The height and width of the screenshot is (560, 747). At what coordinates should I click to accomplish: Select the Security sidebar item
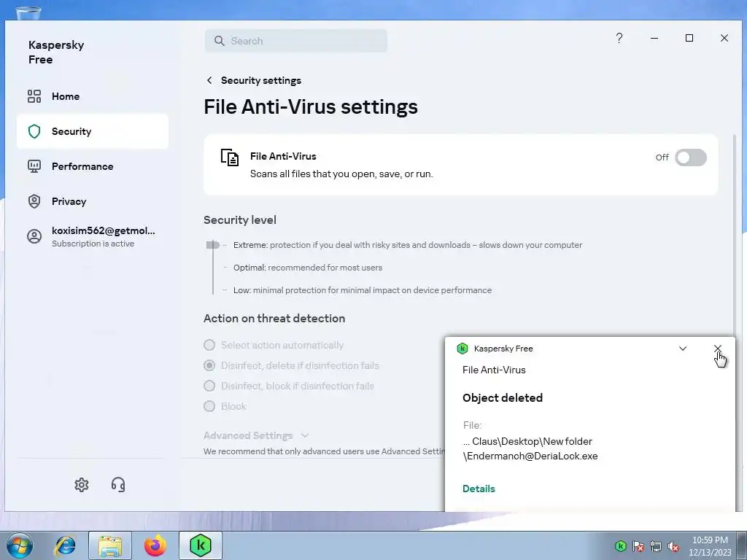(92, 131)
